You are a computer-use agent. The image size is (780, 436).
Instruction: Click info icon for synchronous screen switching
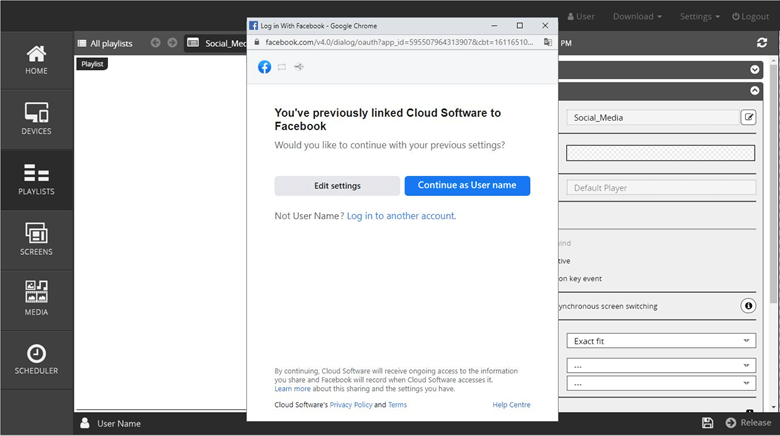click(748, 306)
